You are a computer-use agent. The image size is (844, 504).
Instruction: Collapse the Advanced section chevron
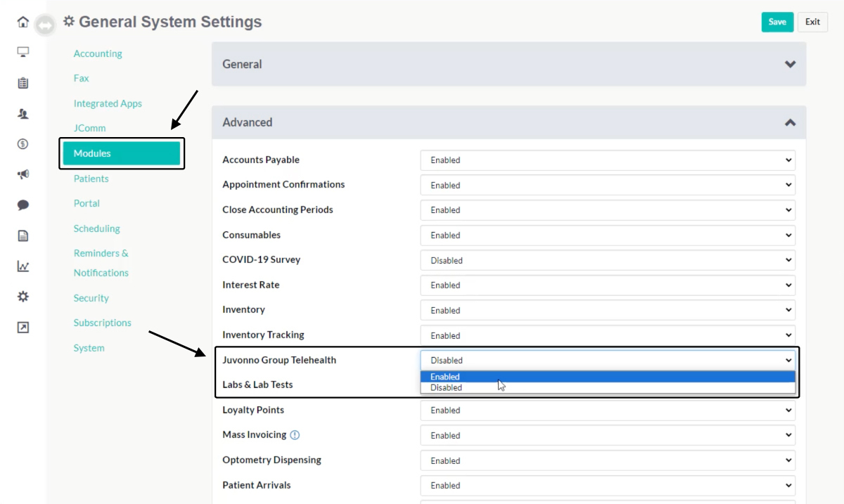click(791, 122)
